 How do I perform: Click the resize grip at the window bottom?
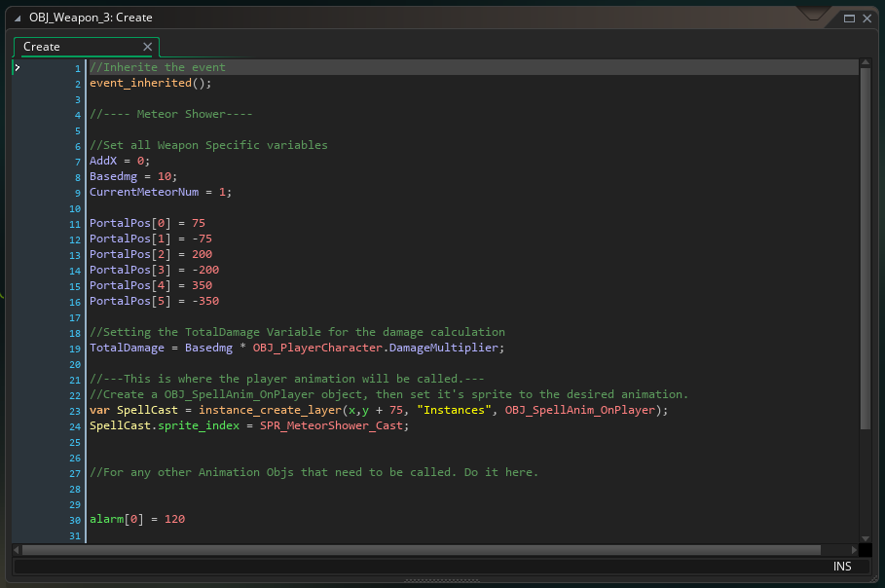click(x=441, y=581)
